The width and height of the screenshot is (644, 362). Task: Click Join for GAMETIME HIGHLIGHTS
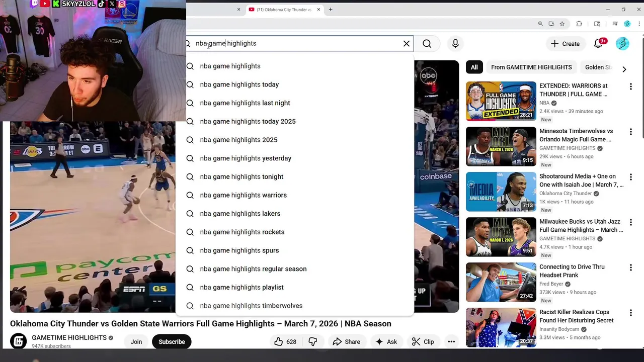coord(136,342)
